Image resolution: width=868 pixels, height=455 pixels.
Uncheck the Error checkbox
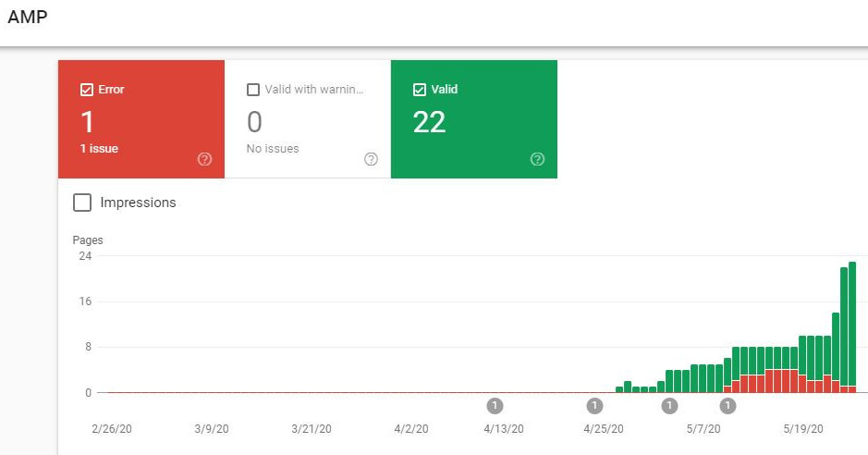coord(87,90)
